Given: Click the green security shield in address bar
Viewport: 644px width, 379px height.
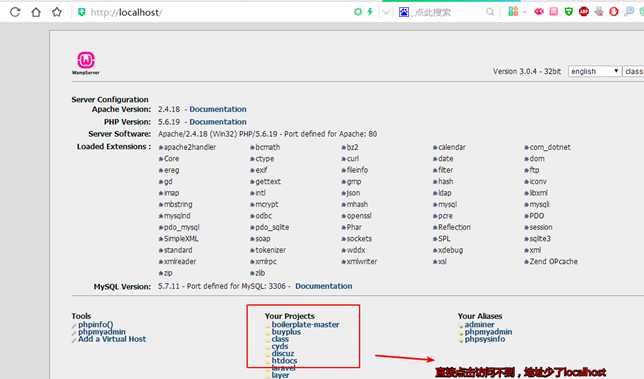Looking at the screenshot, I should click(81, 12).
